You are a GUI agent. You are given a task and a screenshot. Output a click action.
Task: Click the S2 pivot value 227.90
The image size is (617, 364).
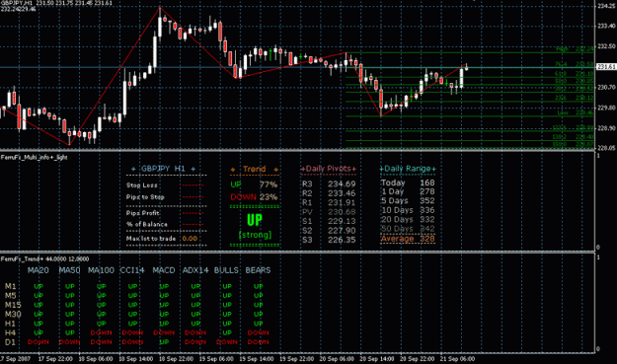342,231
